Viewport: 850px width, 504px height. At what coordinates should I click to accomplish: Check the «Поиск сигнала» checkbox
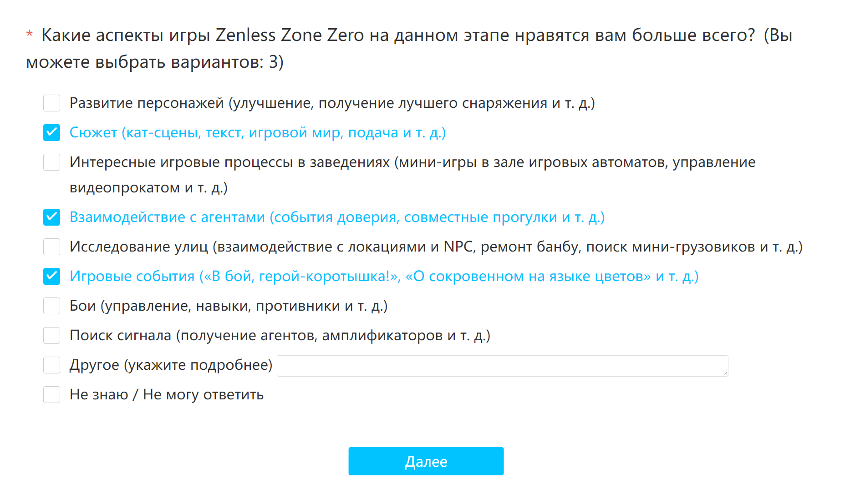pos(51,335)
